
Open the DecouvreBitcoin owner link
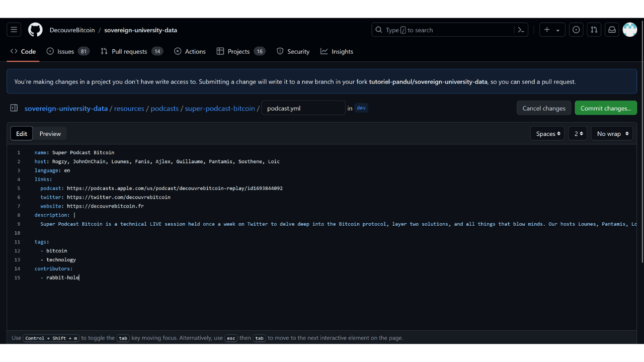click(72, 30)
